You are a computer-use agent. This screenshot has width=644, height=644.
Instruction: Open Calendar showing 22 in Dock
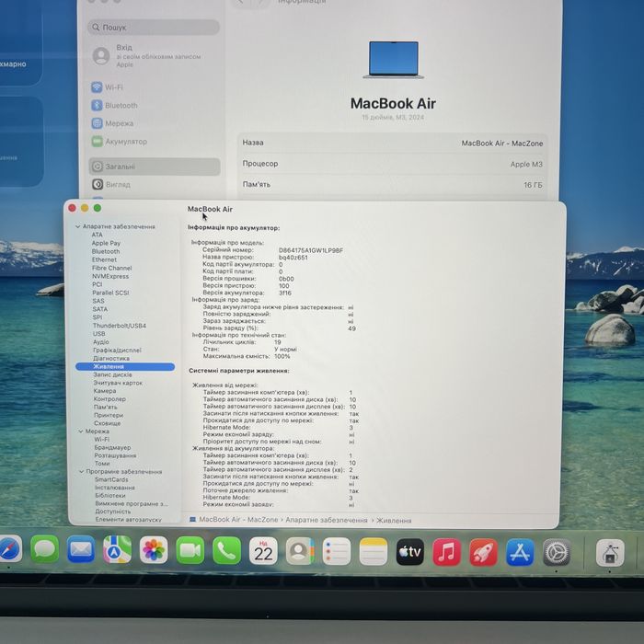click(263, 551)
